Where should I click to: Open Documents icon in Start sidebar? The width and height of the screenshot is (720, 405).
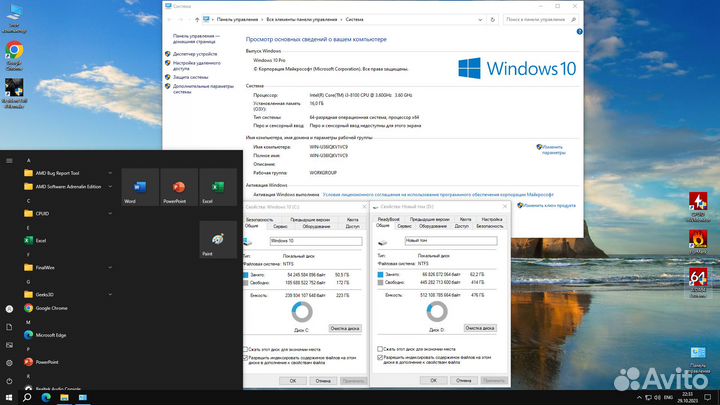pos(9,327)
